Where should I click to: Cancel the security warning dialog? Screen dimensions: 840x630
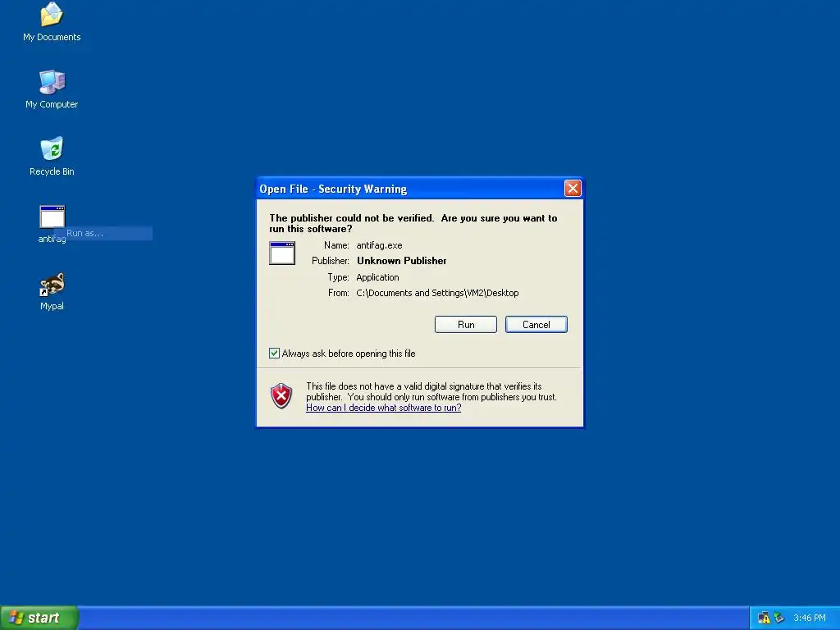536,325
